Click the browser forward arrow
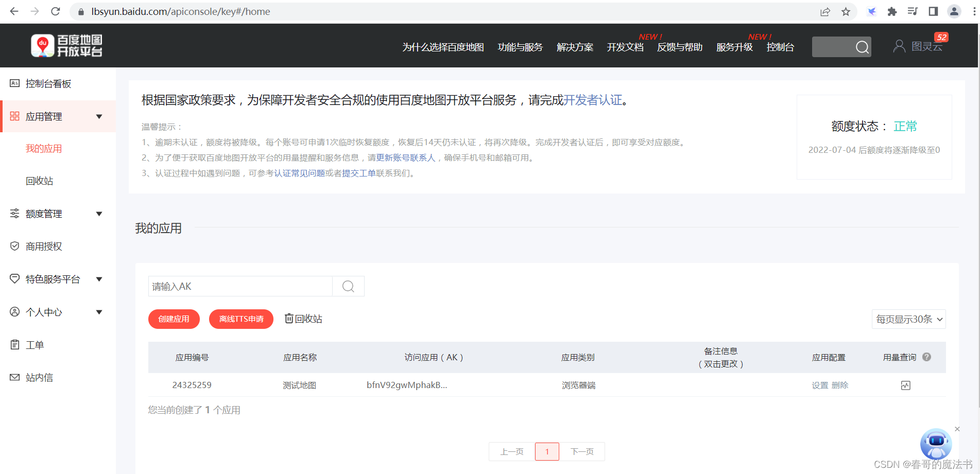 coord(35,11)
